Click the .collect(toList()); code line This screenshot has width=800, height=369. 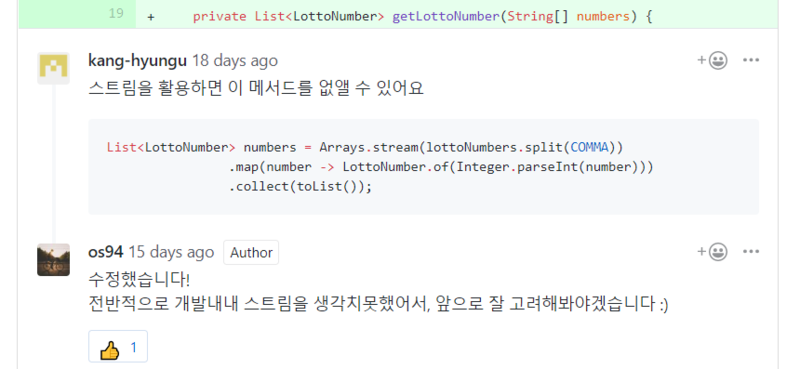tap(301, 186)
